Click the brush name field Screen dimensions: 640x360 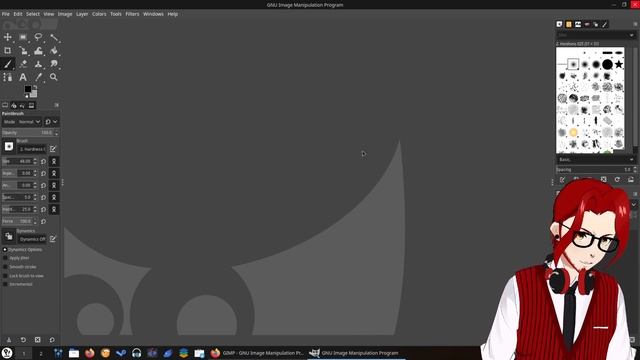click(33, 149)
